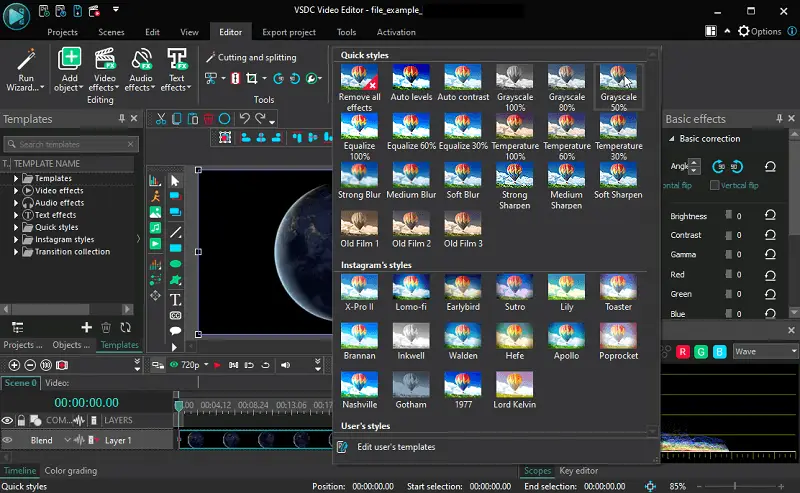Click the mute speaker icon in preview bar
The width and height of the screenshot is (800, 493).
pyautogui.click(x=285, y=365)
